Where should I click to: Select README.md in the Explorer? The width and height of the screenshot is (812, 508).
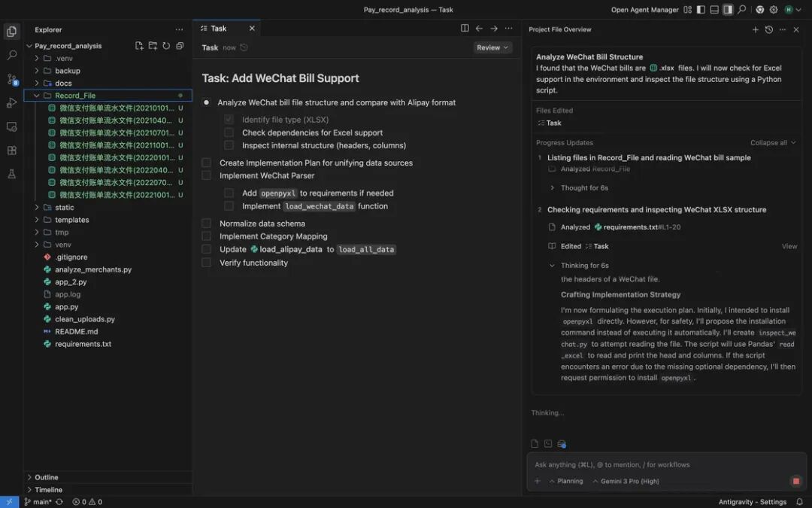(x=76, y=332)
